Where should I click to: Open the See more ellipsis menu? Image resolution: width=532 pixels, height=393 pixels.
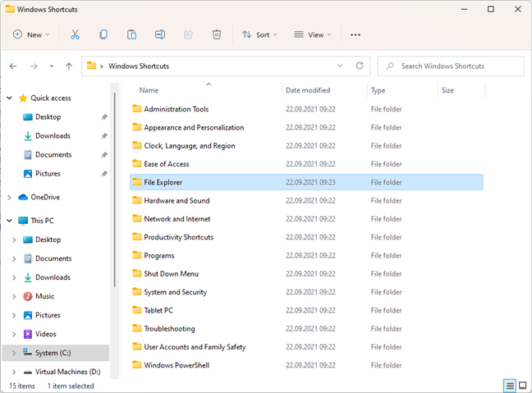point(355,34)
